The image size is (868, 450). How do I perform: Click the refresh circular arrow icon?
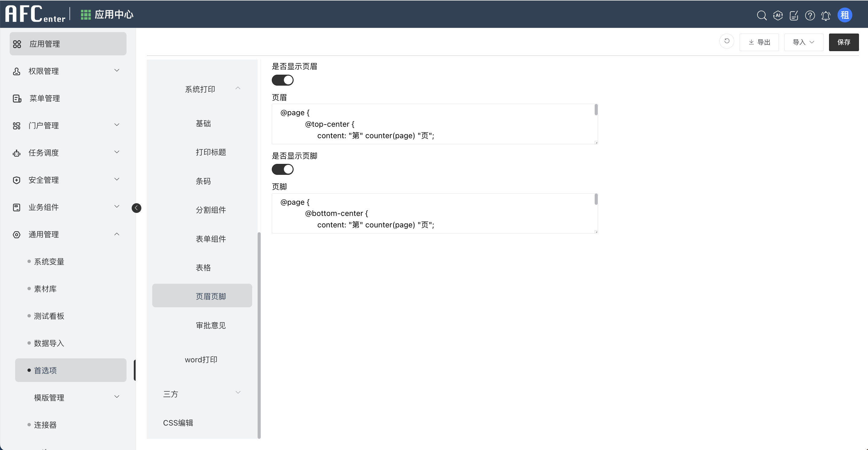click(x=727, y=41)
